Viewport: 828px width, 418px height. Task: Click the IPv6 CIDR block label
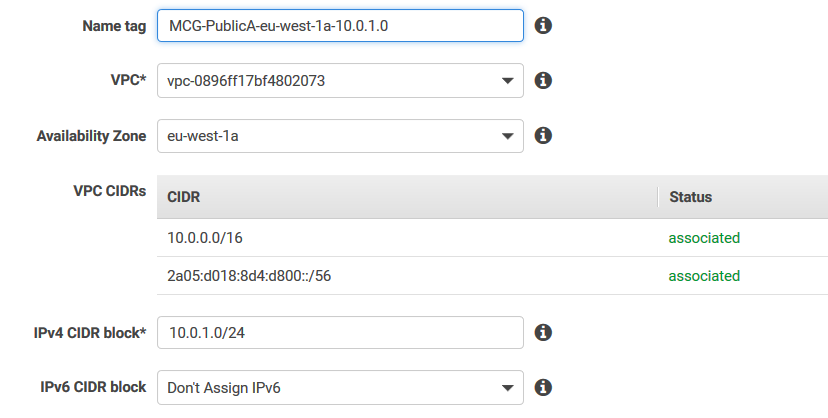93,386
